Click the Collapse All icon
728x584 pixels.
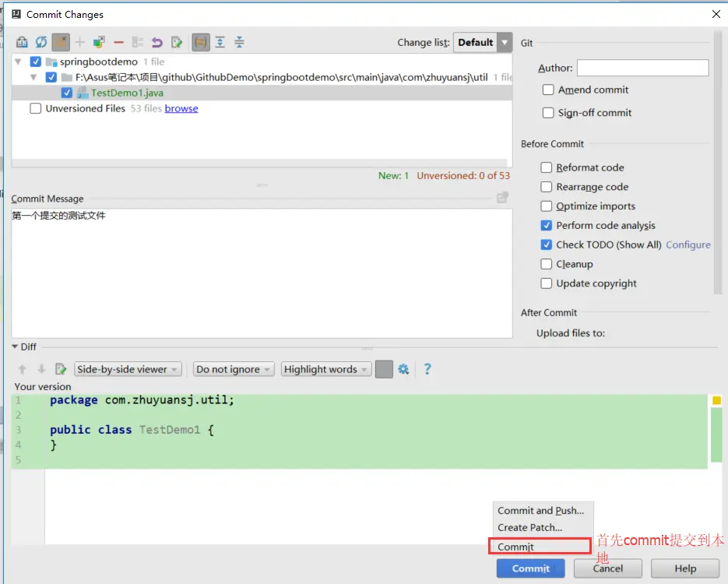click(239, 42)
